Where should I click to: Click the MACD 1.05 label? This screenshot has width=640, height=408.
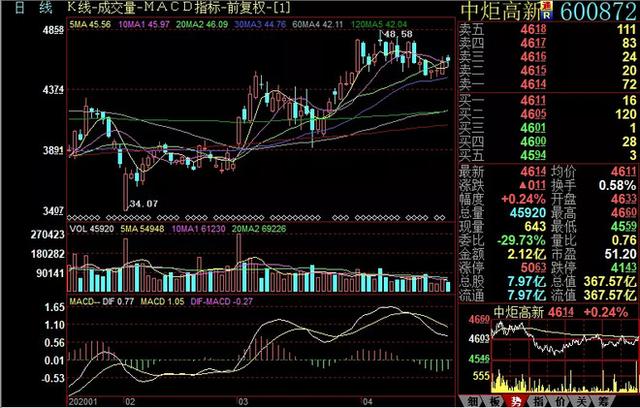click(x=162, y=302)
